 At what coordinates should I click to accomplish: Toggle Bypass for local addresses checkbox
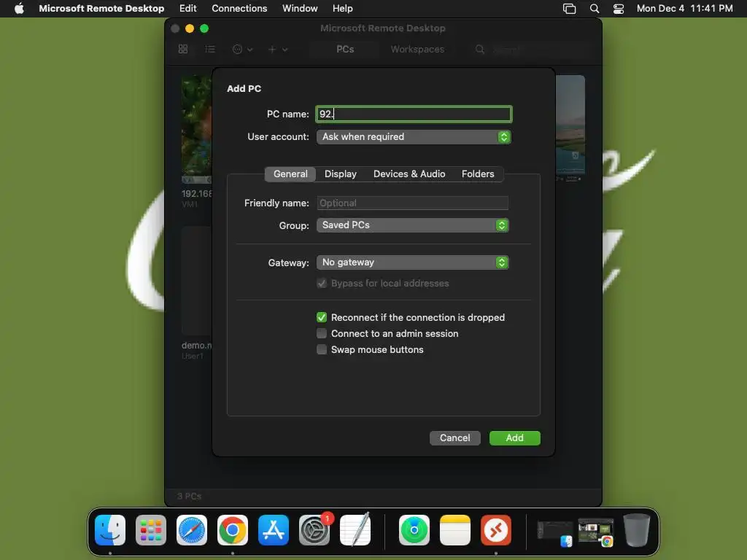coord(322,284)
